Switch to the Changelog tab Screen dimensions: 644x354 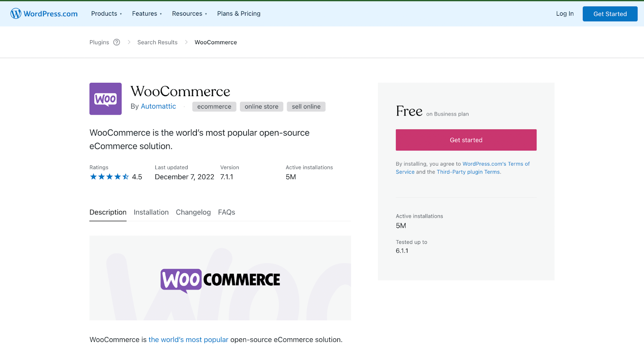[193, 212]
